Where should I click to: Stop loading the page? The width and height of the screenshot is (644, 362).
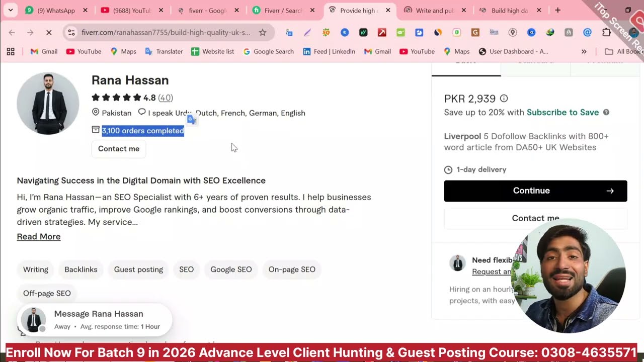tap(49, 33)
